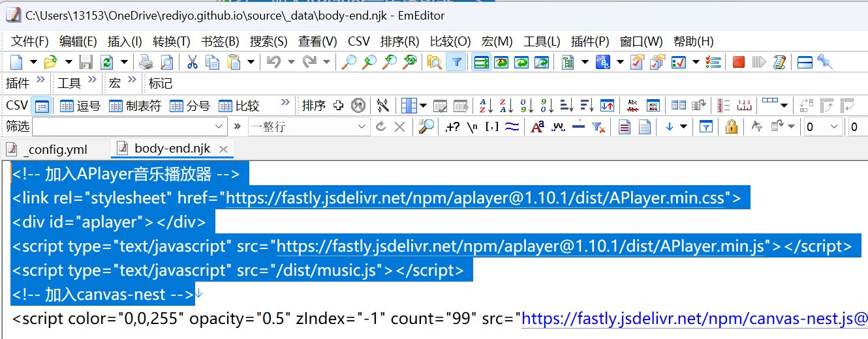Open Find with the plain magnifier icon

[x=350, y=62]
